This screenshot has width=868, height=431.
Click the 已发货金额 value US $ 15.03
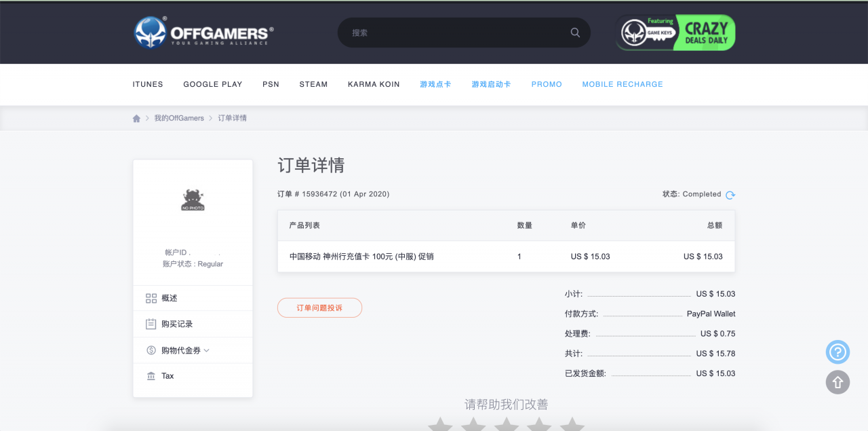click(x=716, y=373)
